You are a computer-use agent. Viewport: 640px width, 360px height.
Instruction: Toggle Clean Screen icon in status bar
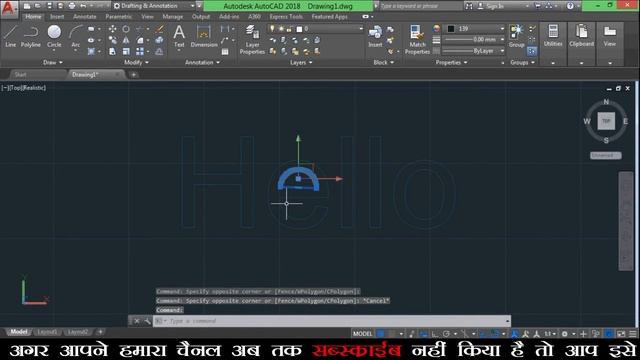(621, 333)
